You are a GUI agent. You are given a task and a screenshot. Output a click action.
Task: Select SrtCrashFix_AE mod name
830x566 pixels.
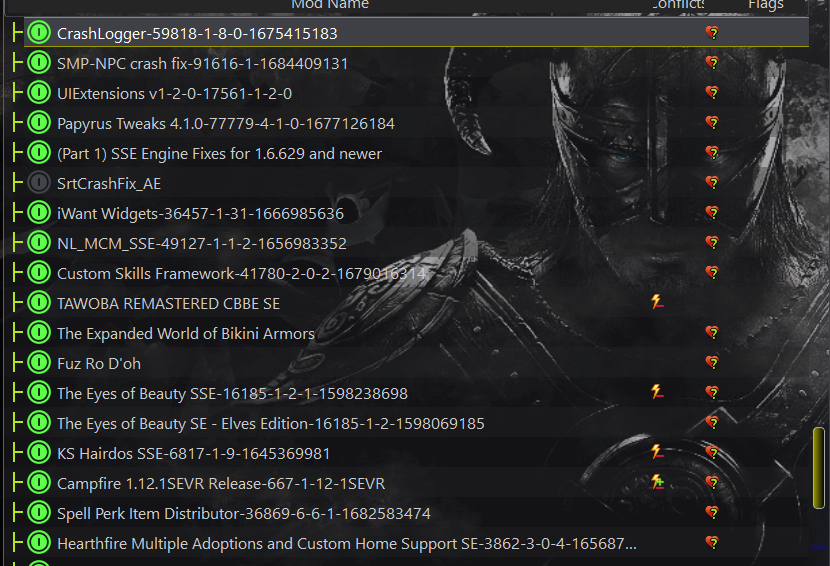(x=109, y=184)
